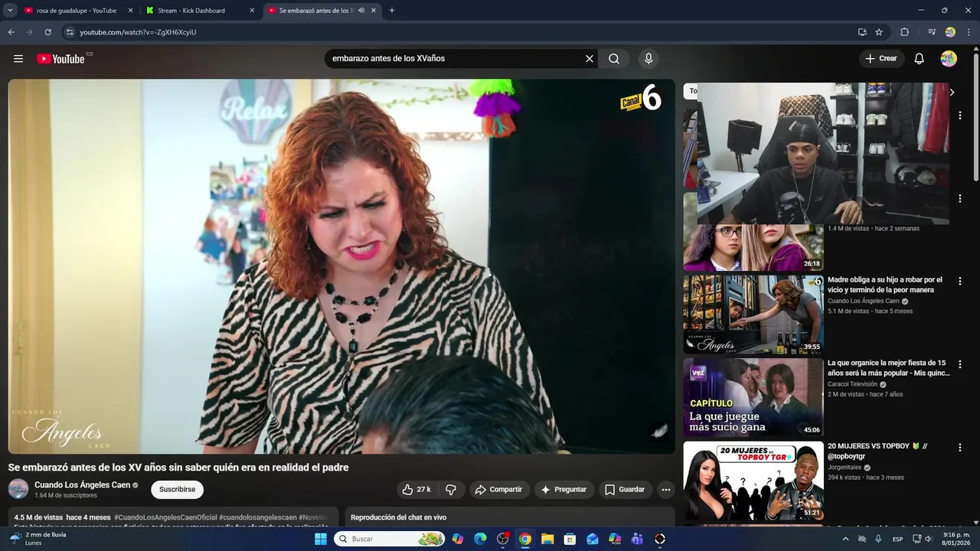Bookmark this page with the star icon
The height and width of the screenshot is (551, 980).
(879, 32)
